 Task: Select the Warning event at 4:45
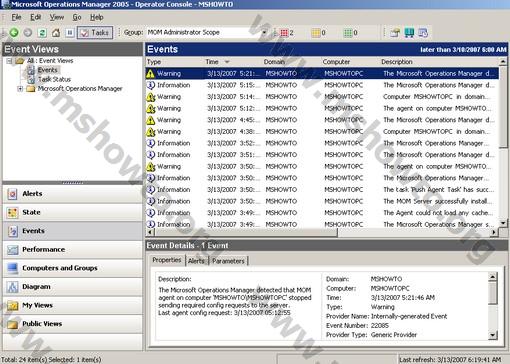(322, 120)
